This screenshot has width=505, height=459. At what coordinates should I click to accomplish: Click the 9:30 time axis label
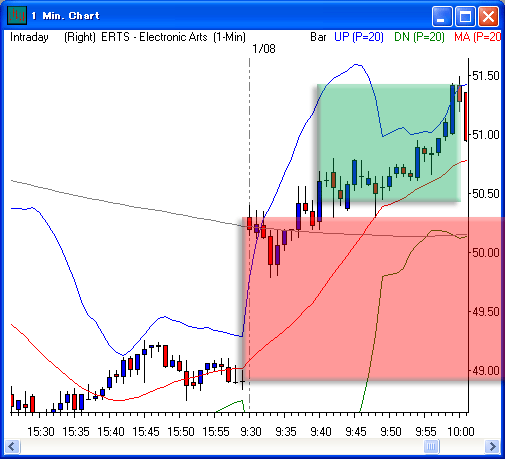251,432
